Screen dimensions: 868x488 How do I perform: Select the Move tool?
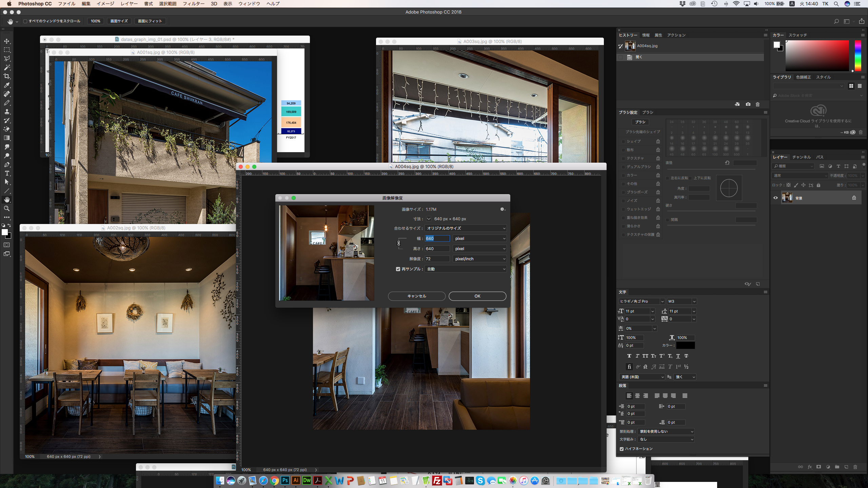pyautogui.click(x=7, y=41)
